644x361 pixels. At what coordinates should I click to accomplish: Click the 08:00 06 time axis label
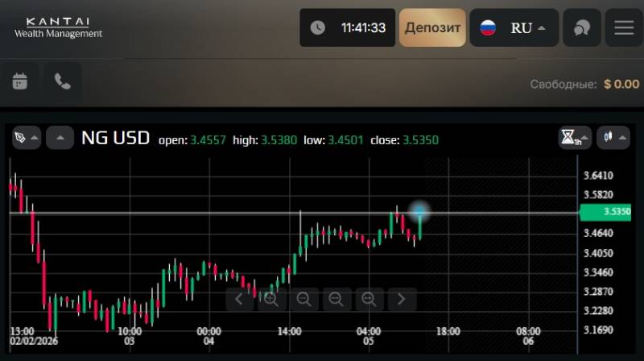pos(528,336)
